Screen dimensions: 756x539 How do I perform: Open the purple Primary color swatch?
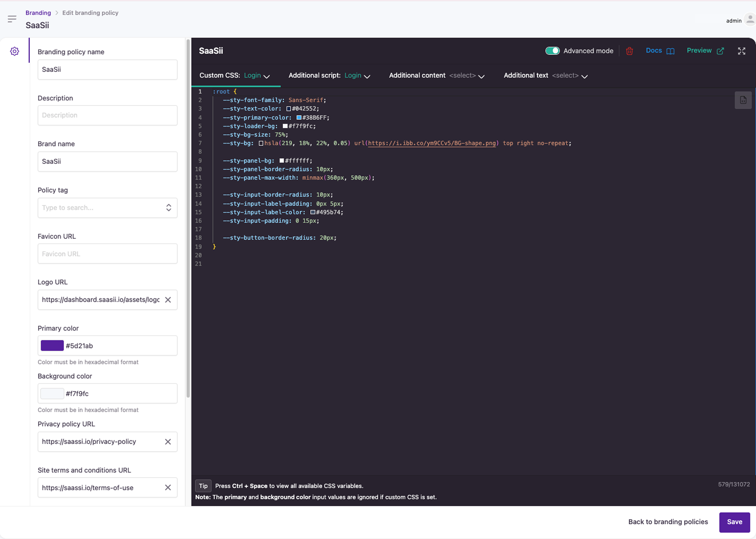click(x=52, y=346)
